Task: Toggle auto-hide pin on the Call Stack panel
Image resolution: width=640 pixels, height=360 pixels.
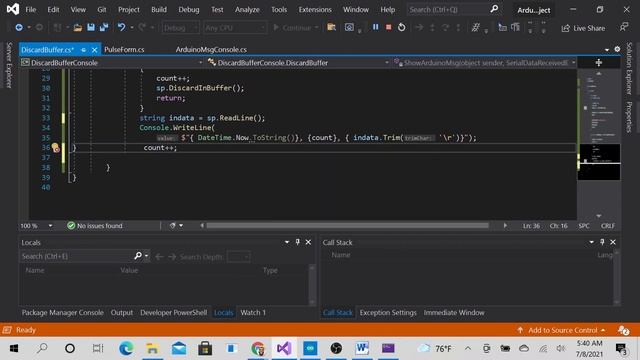Action: pyautogui.click(x=602, y=242)
